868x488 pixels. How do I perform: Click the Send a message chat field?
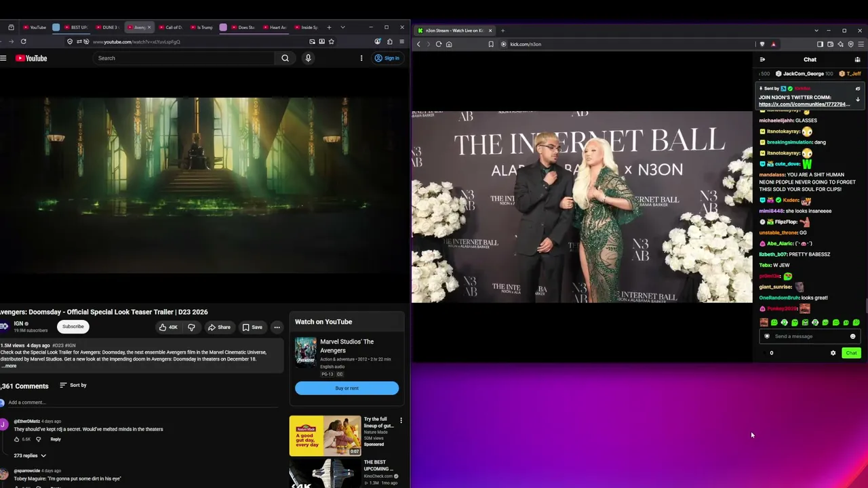click(810, 336)
